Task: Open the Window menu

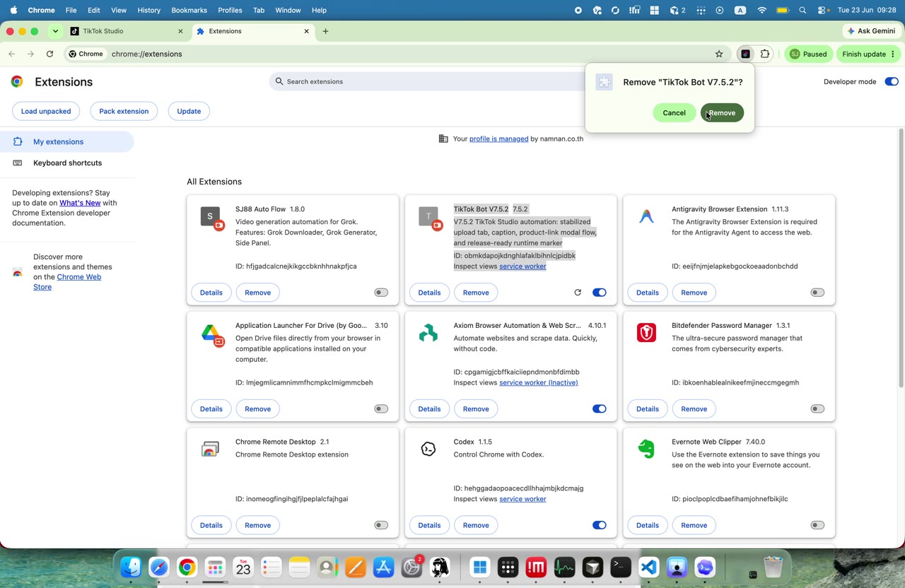Action: (x=288, y=10)
